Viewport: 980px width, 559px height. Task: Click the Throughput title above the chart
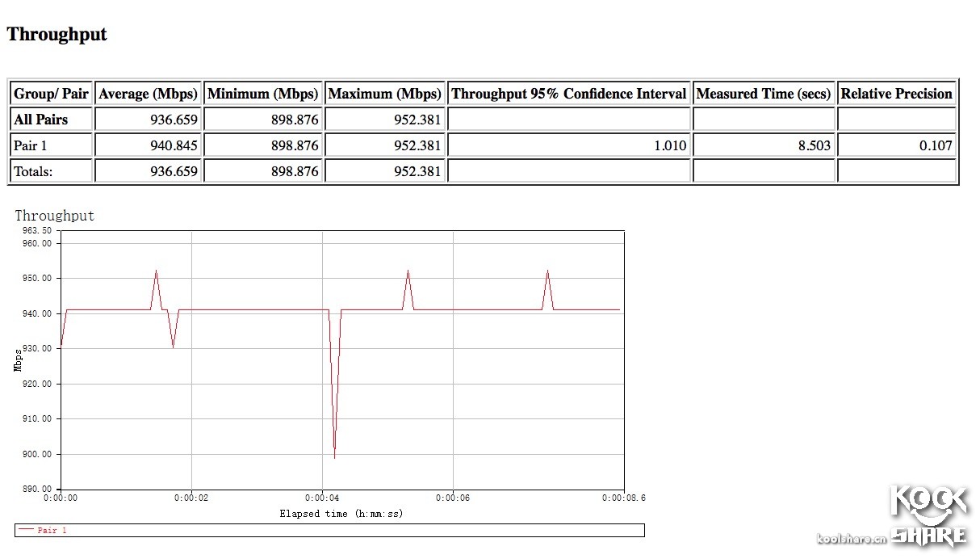pos(55,216)
